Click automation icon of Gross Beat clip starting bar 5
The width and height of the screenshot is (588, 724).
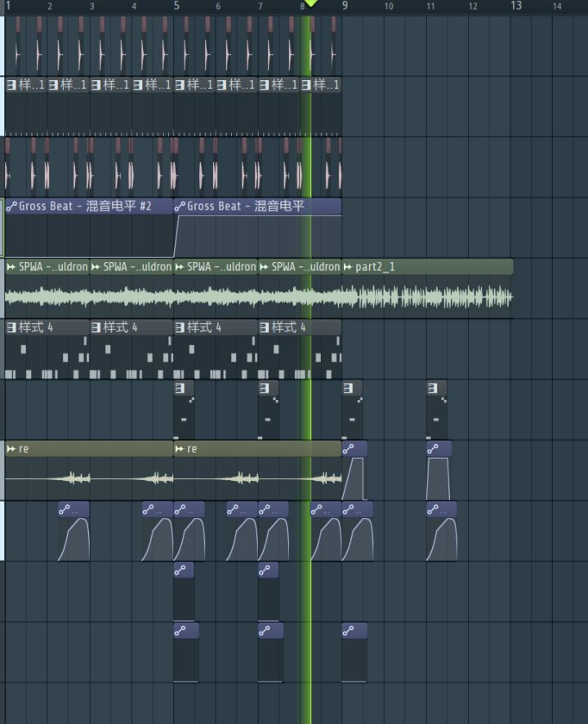pos(180,207)
